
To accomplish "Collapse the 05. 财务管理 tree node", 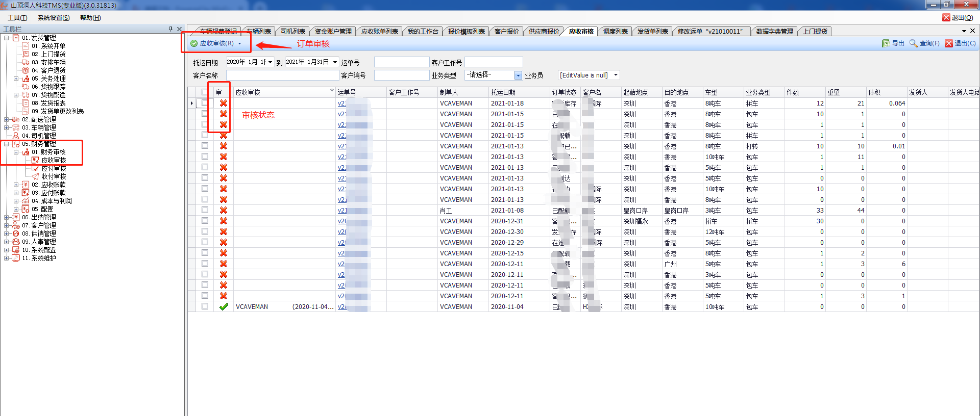I will [x=6, y=144].
